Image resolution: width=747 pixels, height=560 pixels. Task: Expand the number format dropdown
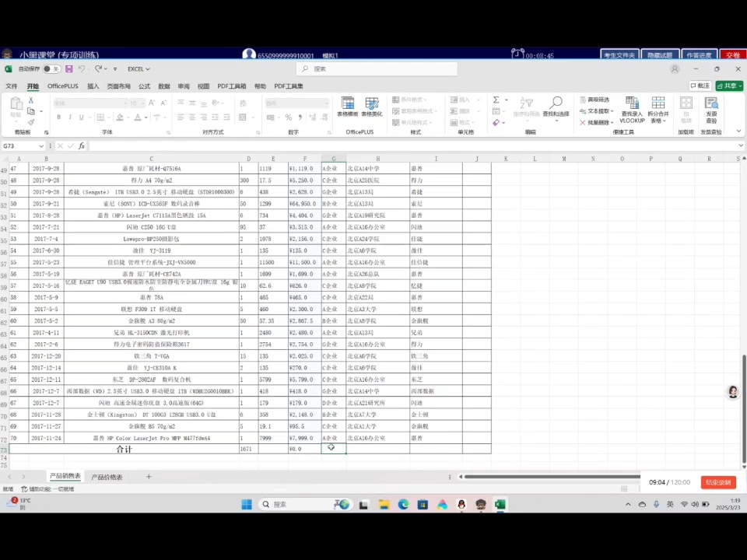(327, 102)
